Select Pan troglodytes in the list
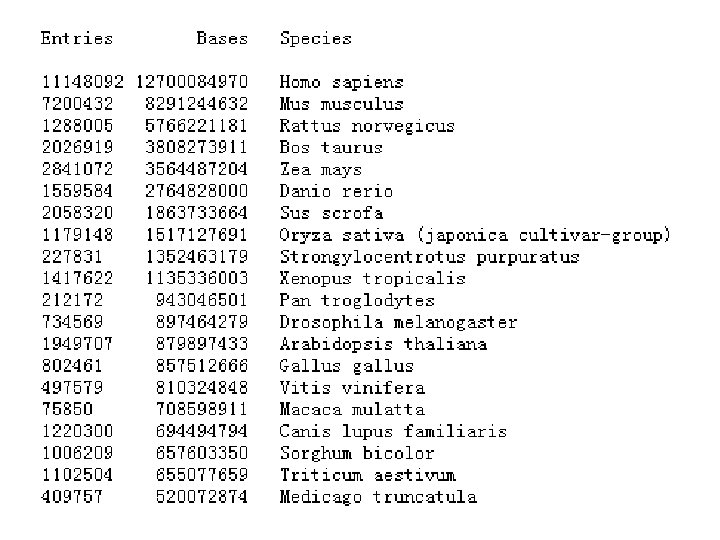Screen dimensions: 720x540 [x=357, y=300]
